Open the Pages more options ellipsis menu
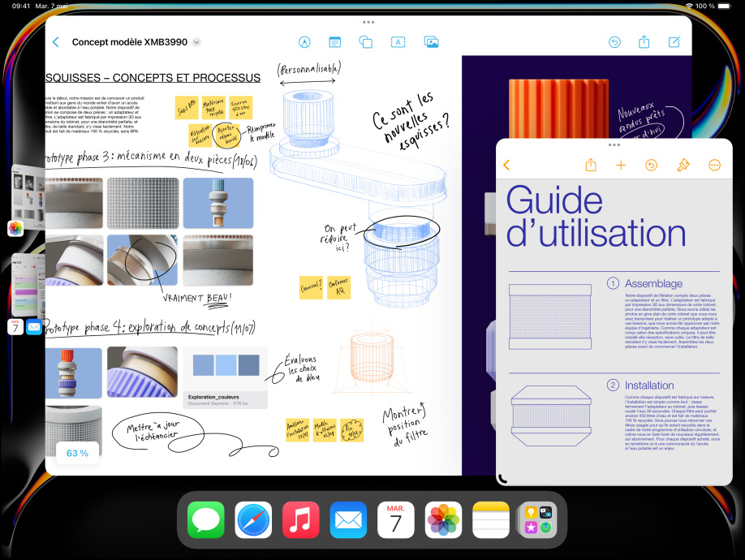 [714, 165]
